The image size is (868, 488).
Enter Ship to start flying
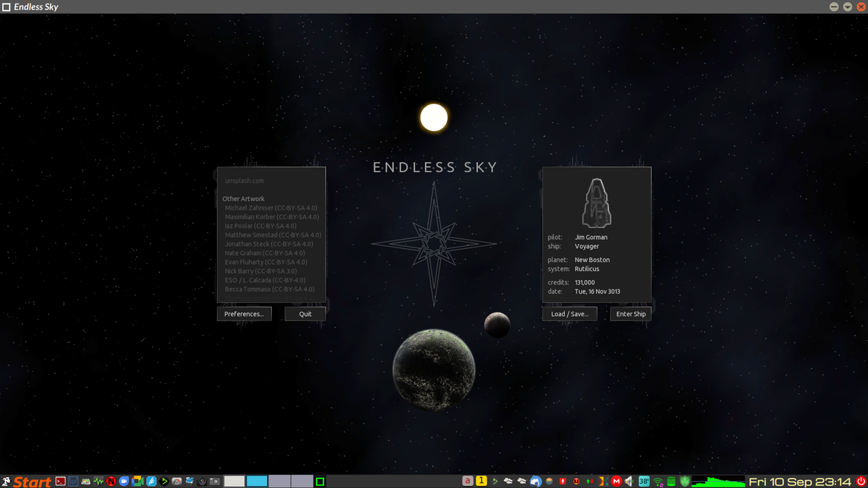point(630,314)
